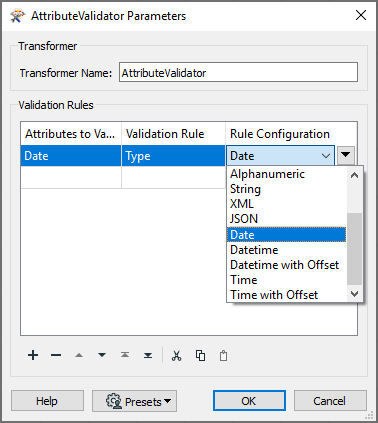Screen dimensions: 378x423
Task: Close the AttributeValidator Parameters dialog
Action: pyautogui.click(x=361, y=15)
